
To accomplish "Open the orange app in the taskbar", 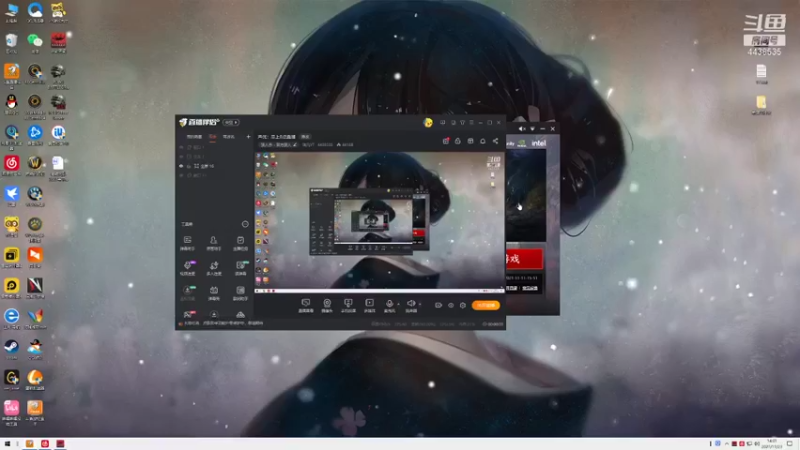I will point(30,444).
